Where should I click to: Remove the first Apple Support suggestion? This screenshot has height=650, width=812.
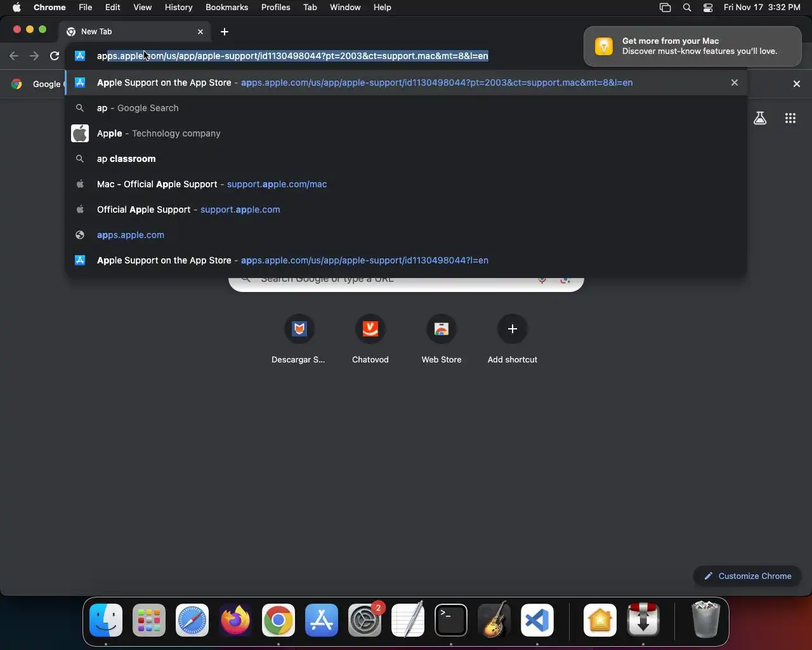point(735,83)
